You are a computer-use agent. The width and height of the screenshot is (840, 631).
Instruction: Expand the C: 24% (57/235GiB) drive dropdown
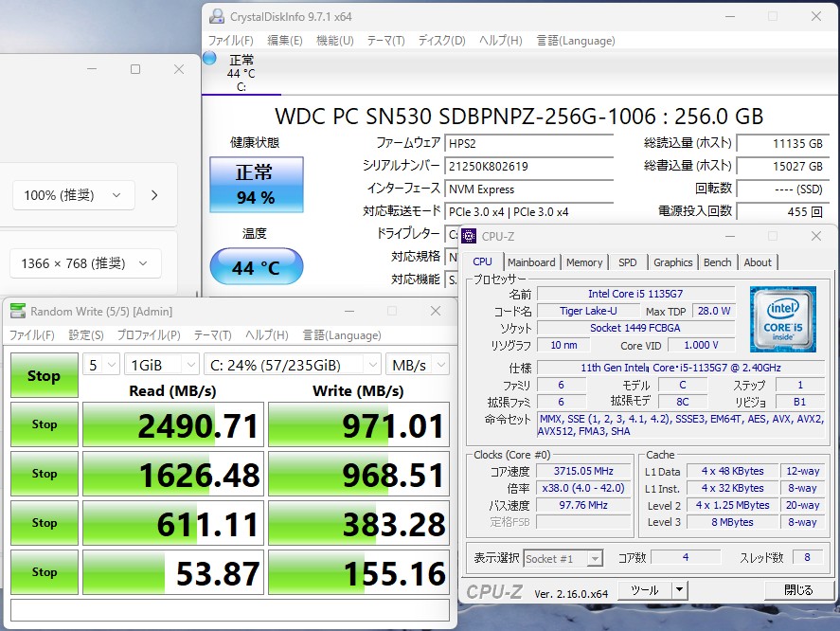click(x=291, y=365)
